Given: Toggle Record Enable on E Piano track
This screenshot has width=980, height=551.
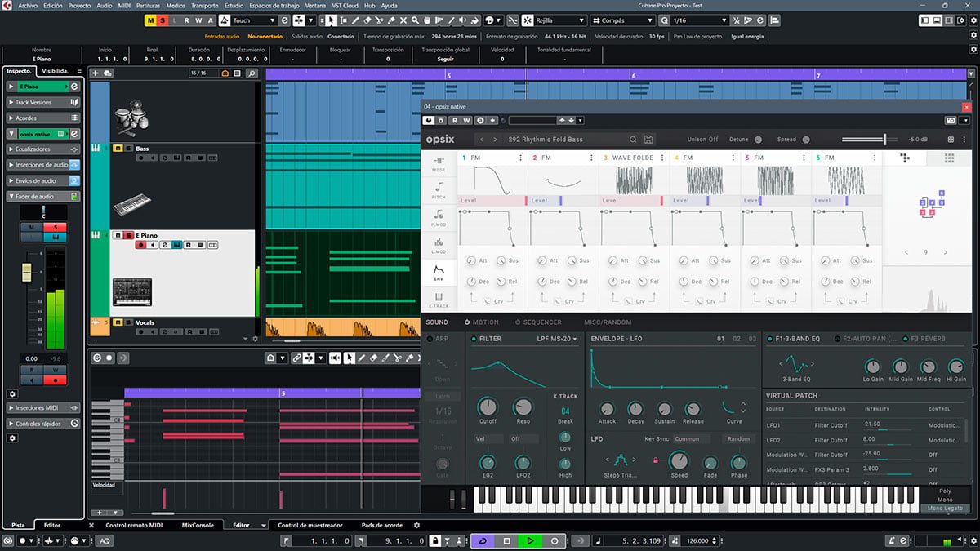Looking at the screenshot, I should [140, 245].
